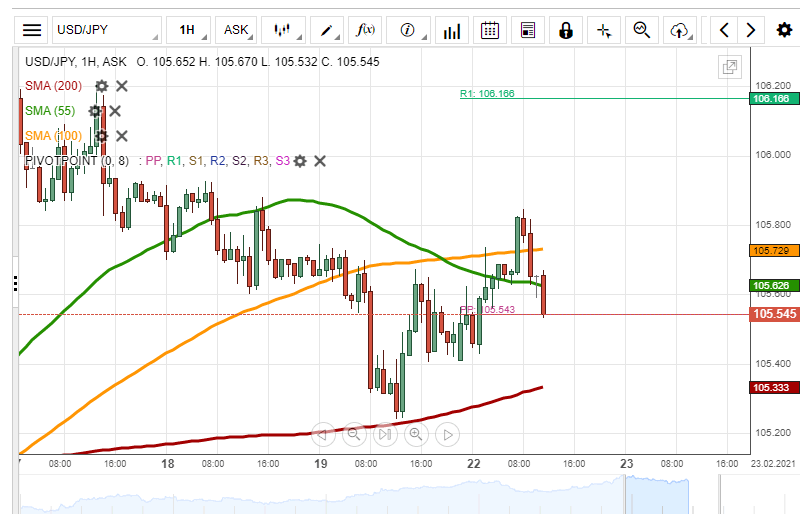Open PIVOTPOINT settings gear

300,161
